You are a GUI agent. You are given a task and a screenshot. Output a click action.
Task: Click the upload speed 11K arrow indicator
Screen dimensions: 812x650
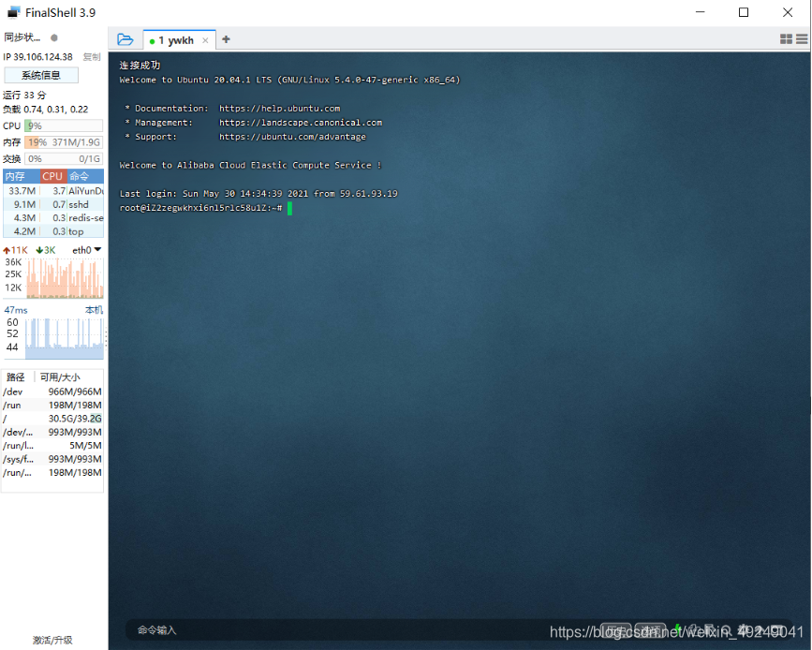(x=16, y=250)
